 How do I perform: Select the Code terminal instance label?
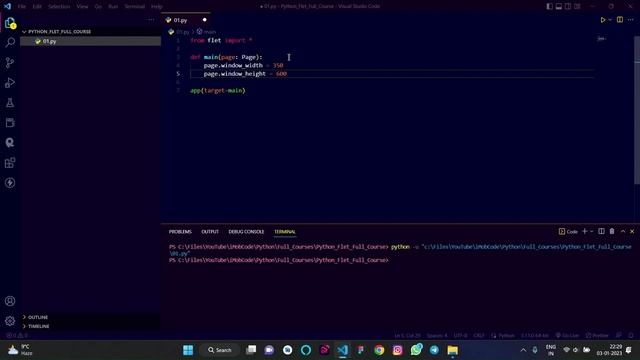(x=568, y=231)
